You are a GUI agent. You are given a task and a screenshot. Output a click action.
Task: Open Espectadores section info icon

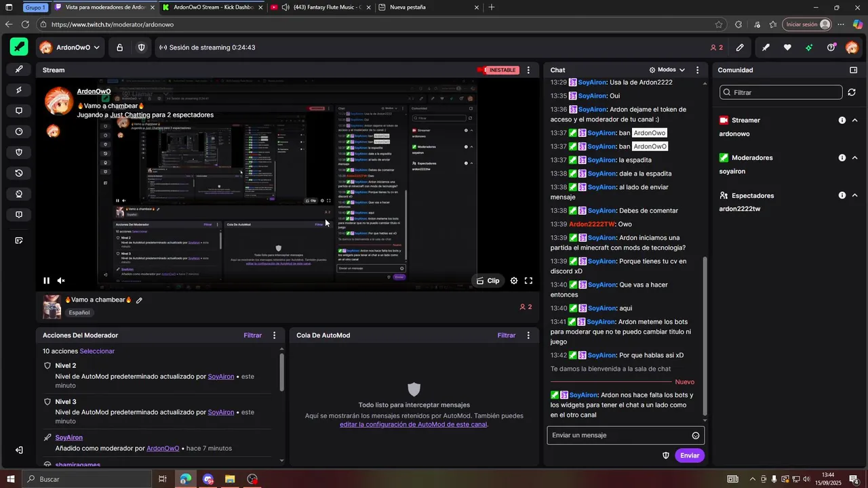coord(842,195)
